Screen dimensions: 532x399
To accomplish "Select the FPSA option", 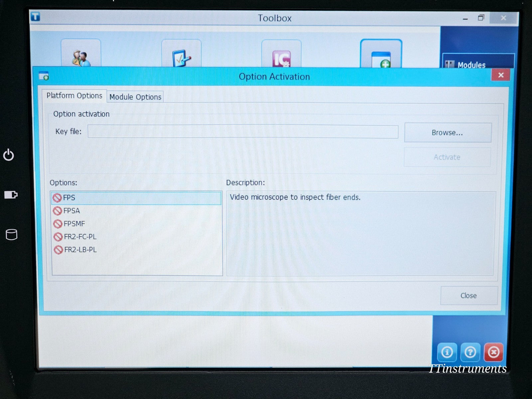I will click(x=71, y=211).
